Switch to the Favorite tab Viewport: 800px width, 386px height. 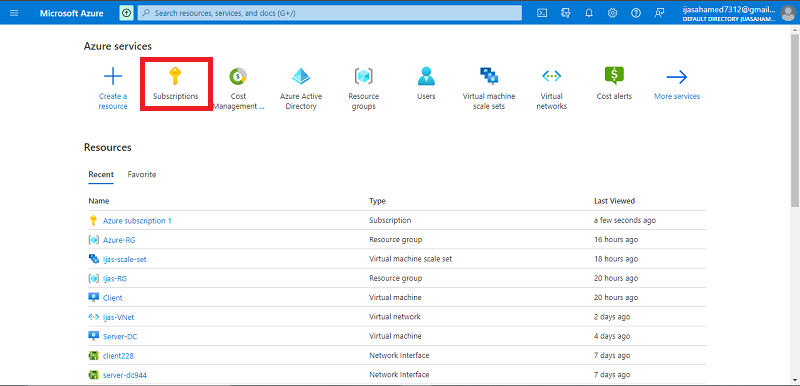tap(142, 174)
